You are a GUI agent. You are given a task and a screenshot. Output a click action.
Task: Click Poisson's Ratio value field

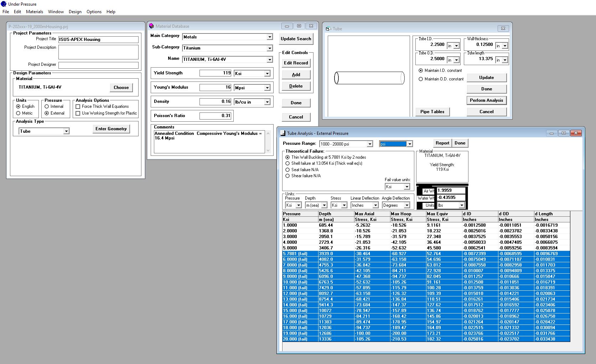click(x=216, y=116)
